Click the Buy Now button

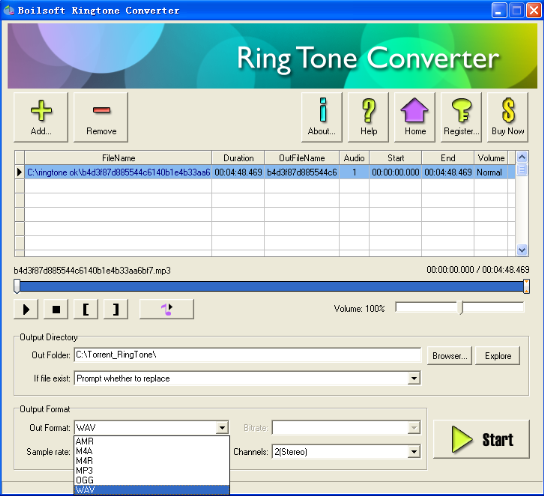508,117
